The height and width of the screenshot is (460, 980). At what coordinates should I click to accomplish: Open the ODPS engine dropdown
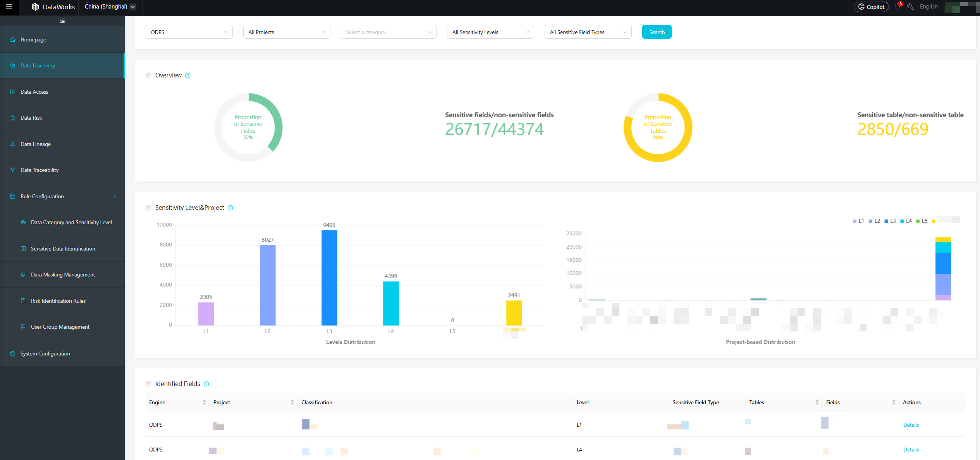pos(189,32)
